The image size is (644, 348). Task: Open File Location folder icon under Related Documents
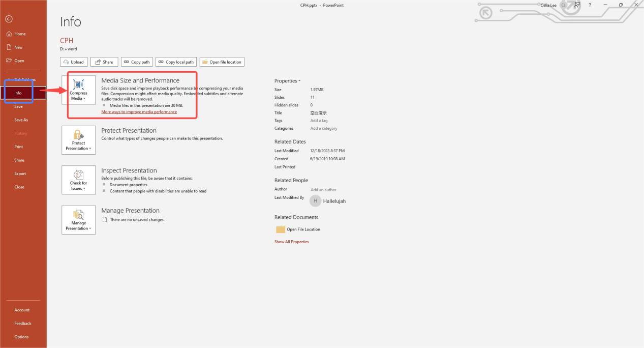281,229
